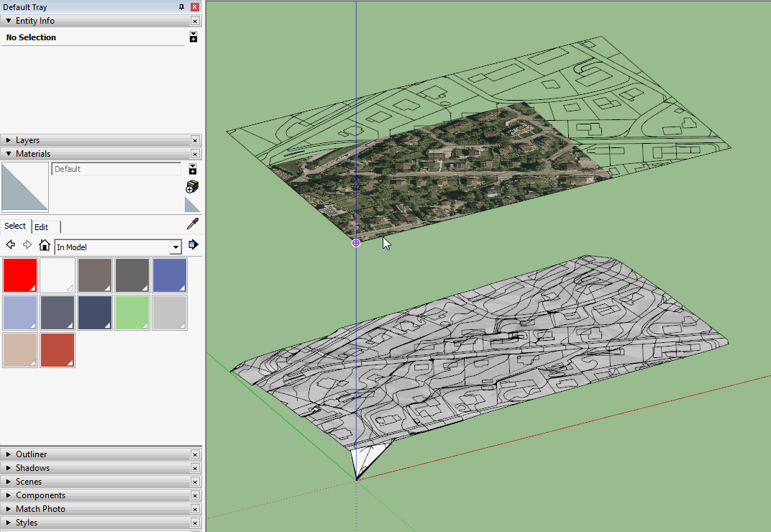Screen dimensions: 771x532
Task: Close the Styles panel
Action: [195, 523]
